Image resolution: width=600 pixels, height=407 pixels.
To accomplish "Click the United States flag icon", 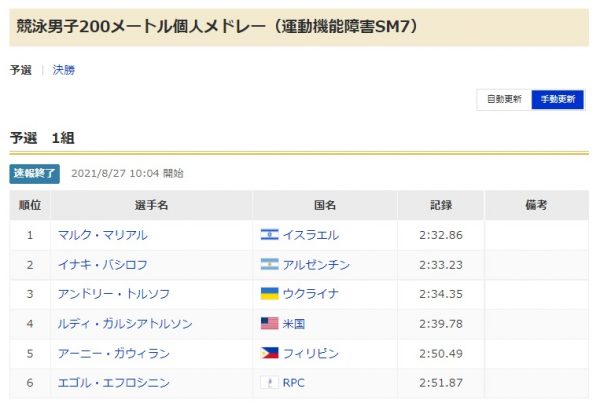I will click(x=268, y=324).
